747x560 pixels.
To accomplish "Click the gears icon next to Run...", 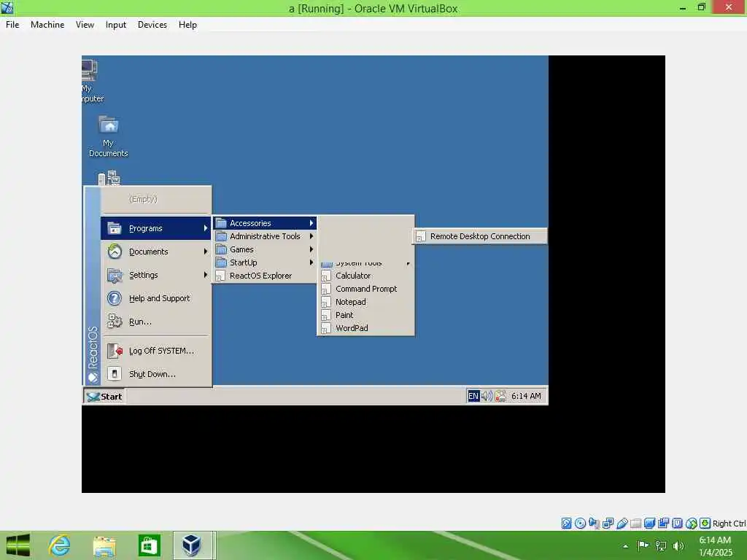I will [x=115, y=322].
